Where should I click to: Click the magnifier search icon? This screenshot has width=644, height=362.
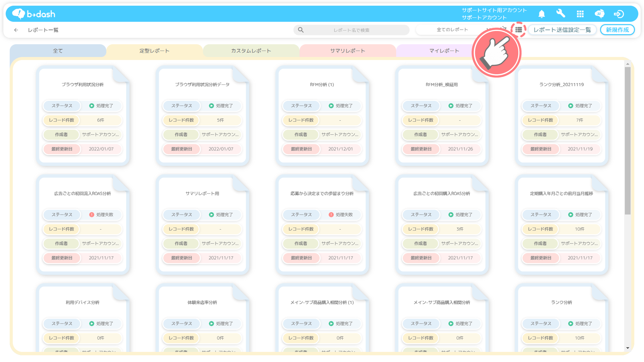coord(301,30)
